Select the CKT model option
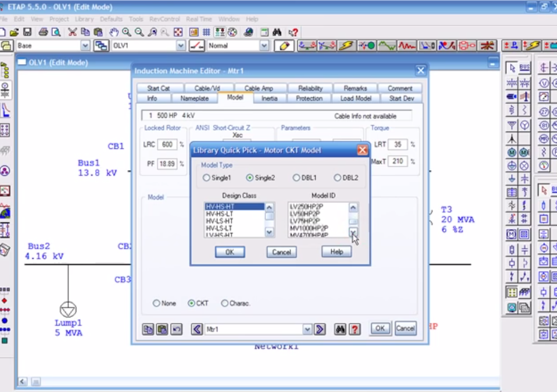The width and height of the screenshot is (557, 392). 191,303
